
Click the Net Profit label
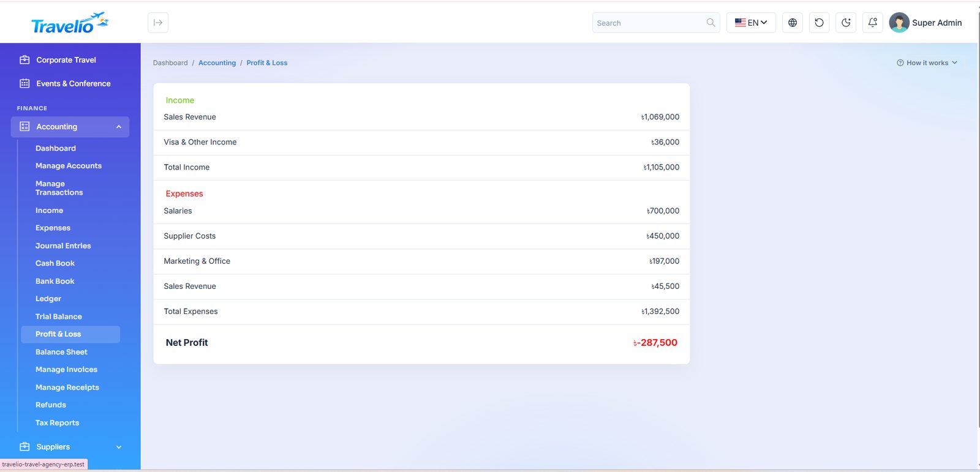point(187,343)
